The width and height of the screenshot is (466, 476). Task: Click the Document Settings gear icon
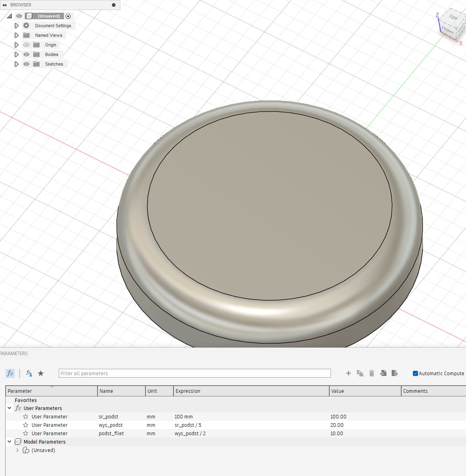(26, 26)
